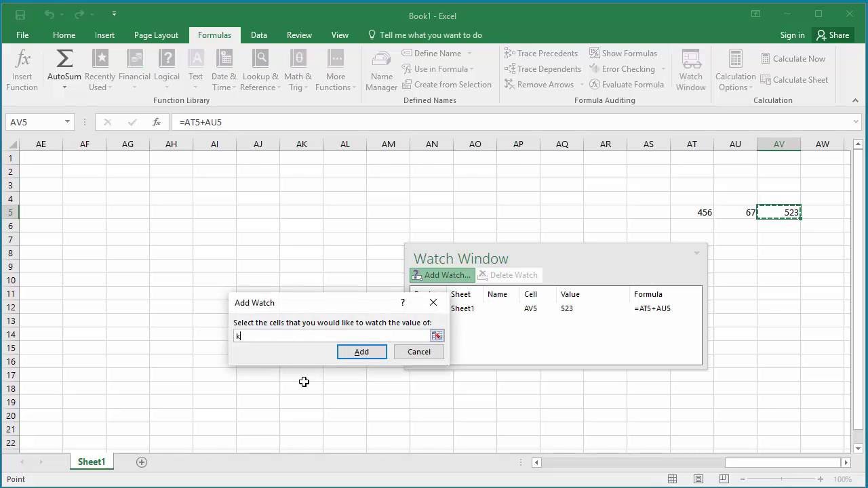Click the AutoSum sigma icon
The image size is (868, 488).
pyautogui.click(x=64, y=59)
